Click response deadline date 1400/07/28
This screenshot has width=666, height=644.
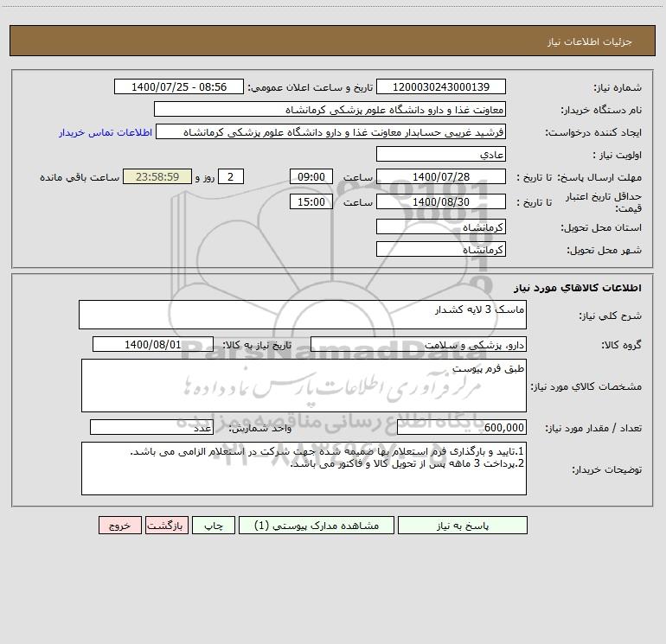click(441, 176)
